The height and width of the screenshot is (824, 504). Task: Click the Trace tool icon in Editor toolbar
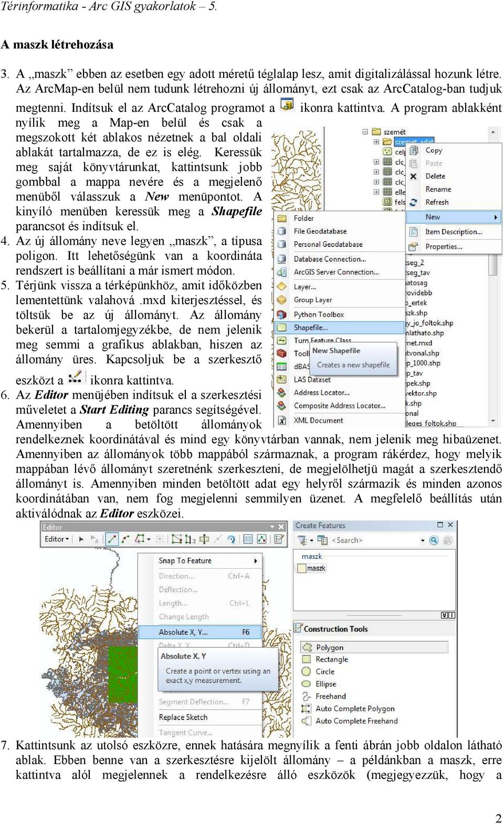139,539
